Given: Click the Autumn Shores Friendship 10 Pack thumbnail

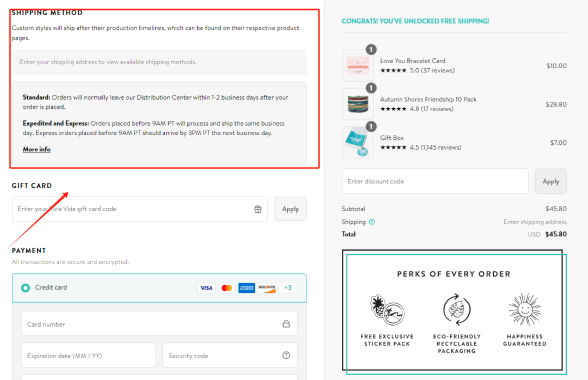Looking at the screenshot, I should (x=358, y=104).
